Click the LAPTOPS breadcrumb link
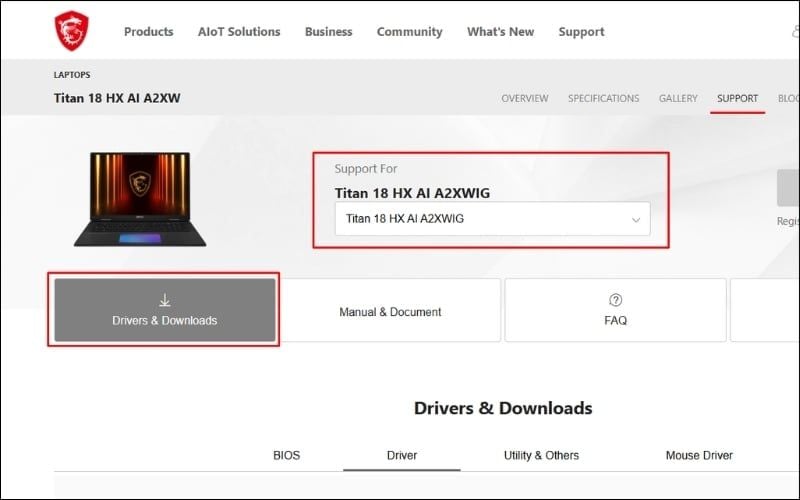This screenshot has height=500, width=800. tap(72, 75)
